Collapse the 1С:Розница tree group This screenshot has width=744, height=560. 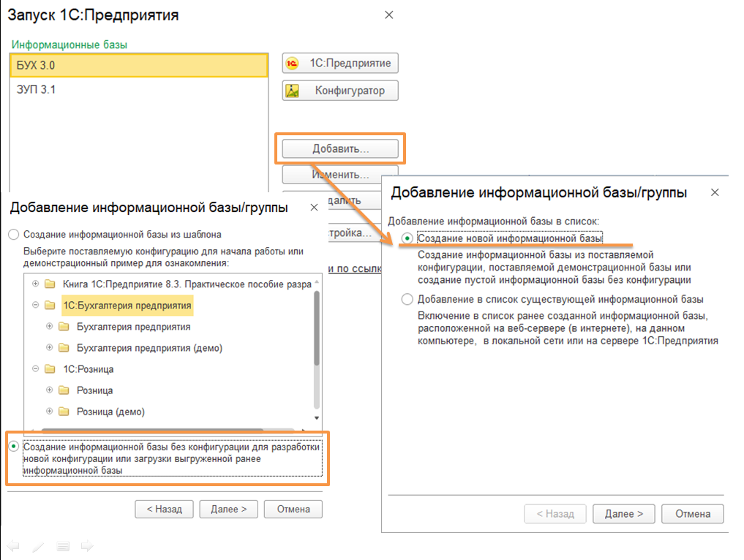click(35, 369)
